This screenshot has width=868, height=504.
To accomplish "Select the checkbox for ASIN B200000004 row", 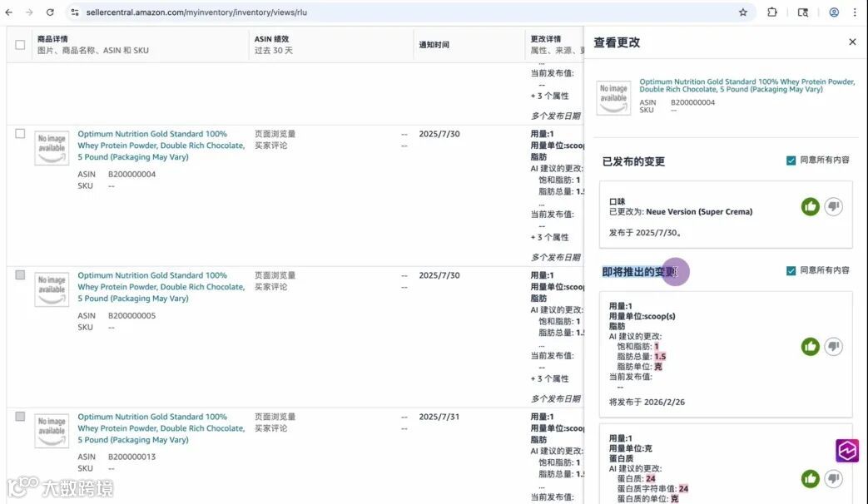I will [20, 133].
